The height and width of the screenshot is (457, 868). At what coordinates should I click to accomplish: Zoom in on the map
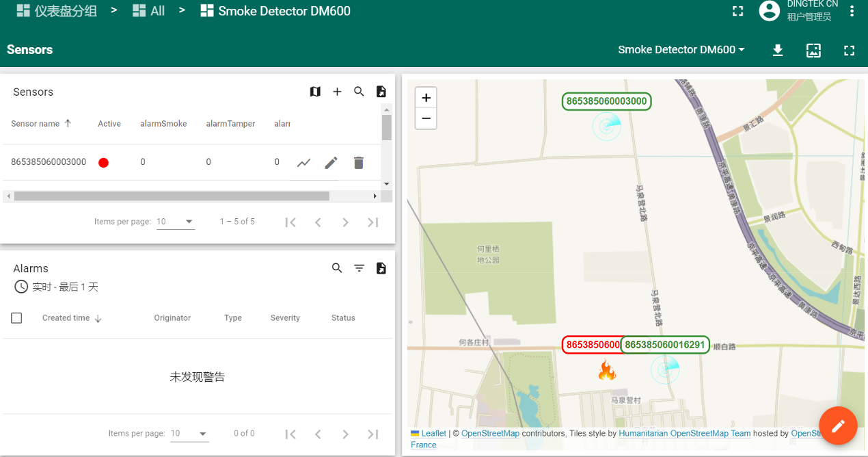point(426,98)
